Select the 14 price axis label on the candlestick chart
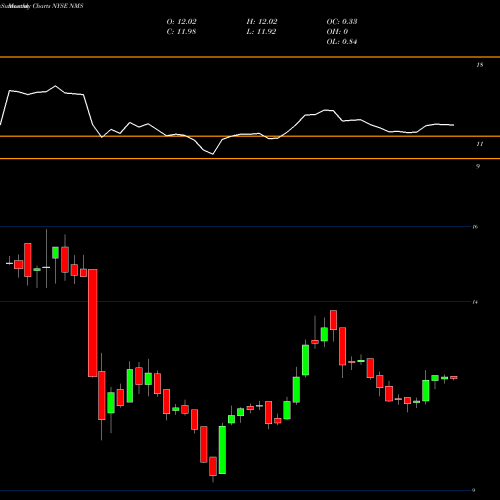Viewport: 500px width, 500px height. [x=475, y=302]
